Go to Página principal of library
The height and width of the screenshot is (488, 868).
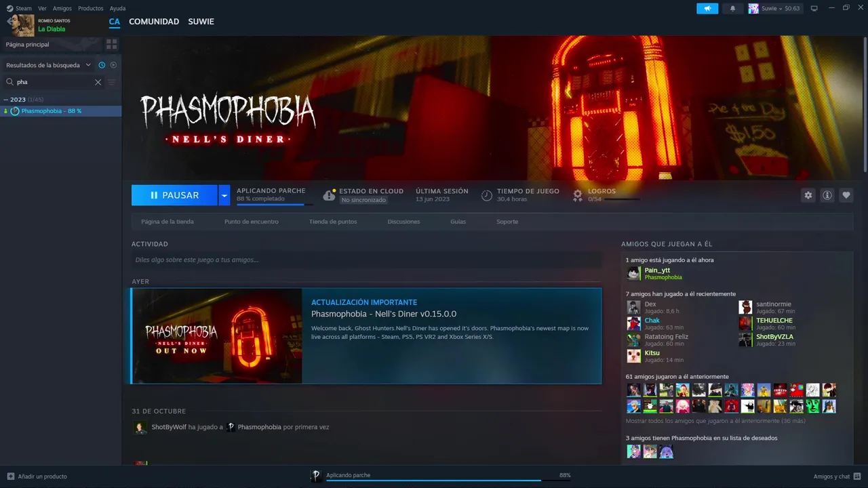28,44
